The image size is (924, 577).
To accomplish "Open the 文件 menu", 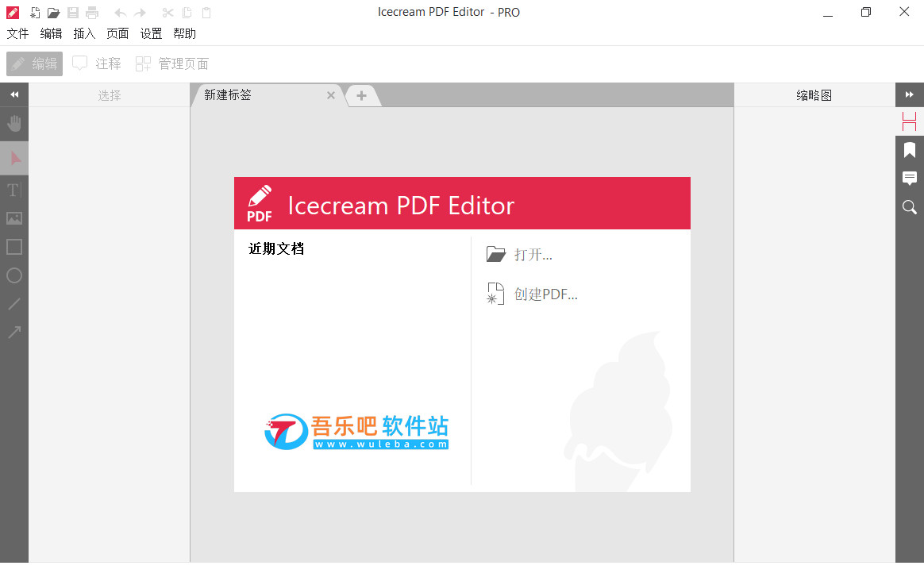I will (17, 33).
